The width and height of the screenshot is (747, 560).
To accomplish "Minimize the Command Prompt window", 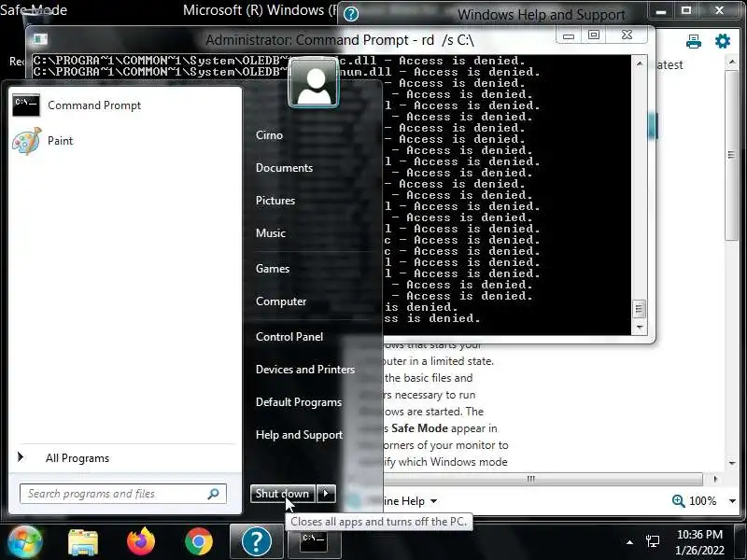I will [x=569, y=36].
